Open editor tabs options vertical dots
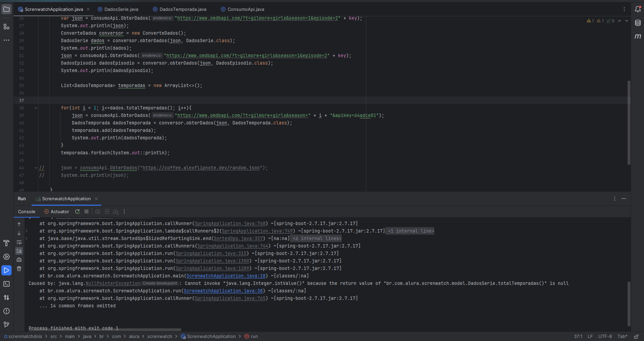Viewport: 644px width, 341px height. point(624,9)
